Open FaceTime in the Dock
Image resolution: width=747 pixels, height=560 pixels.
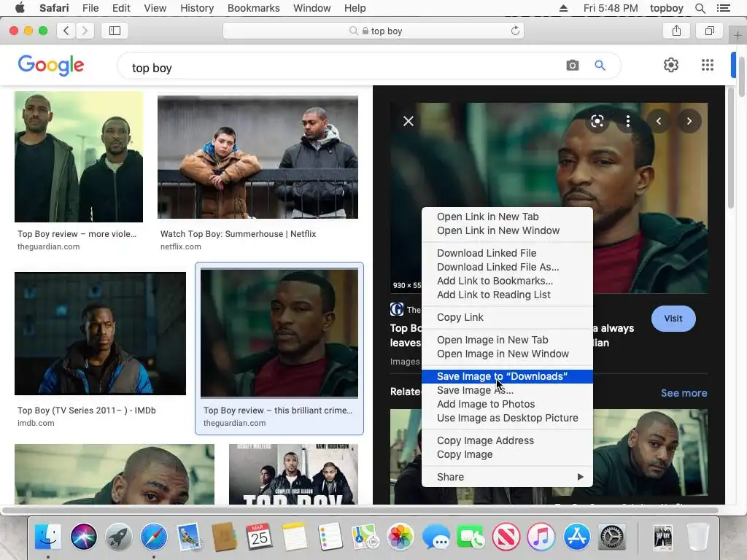471,537
